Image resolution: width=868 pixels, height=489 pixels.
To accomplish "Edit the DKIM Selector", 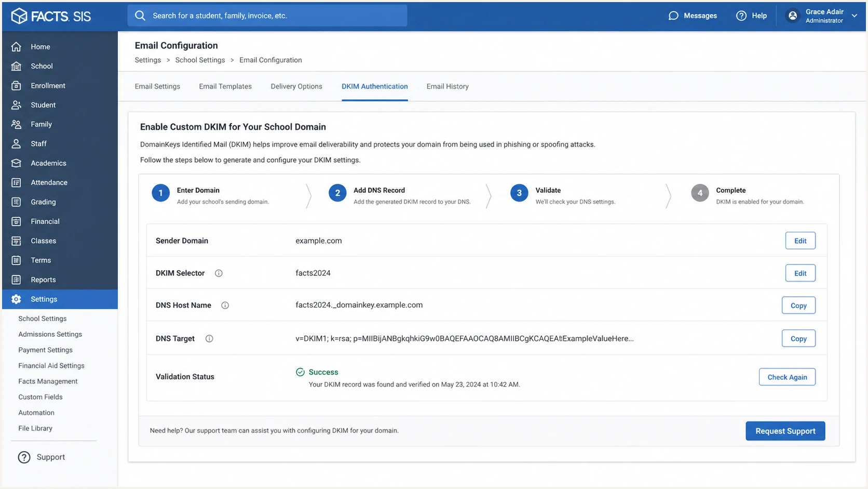I will pos(800,273).
